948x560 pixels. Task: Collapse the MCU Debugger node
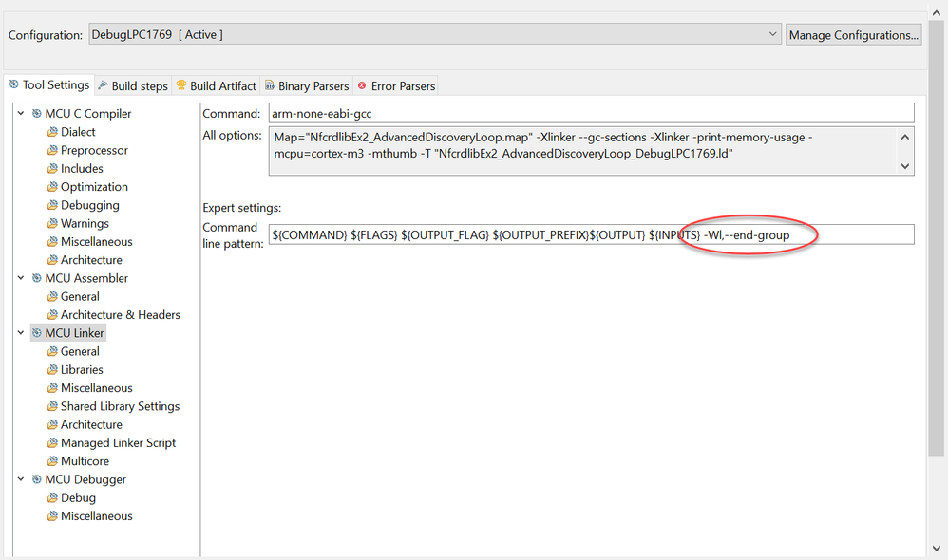click(x=21, y=479)
